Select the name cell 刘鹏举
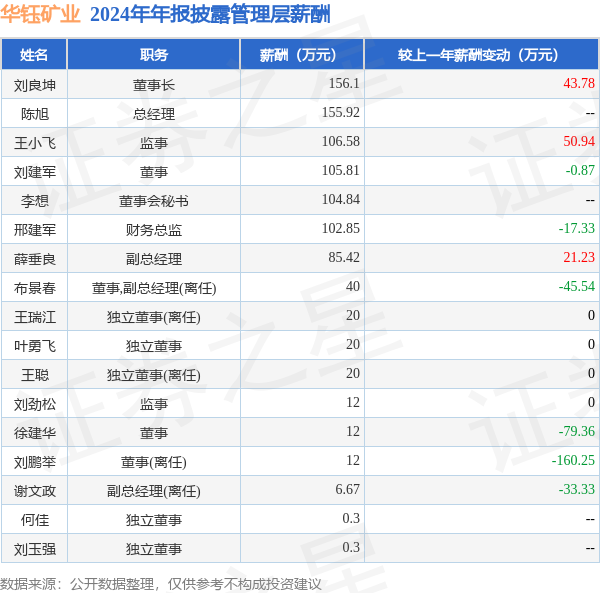This screenshot has width=600, height=593. tap(35, 462)
